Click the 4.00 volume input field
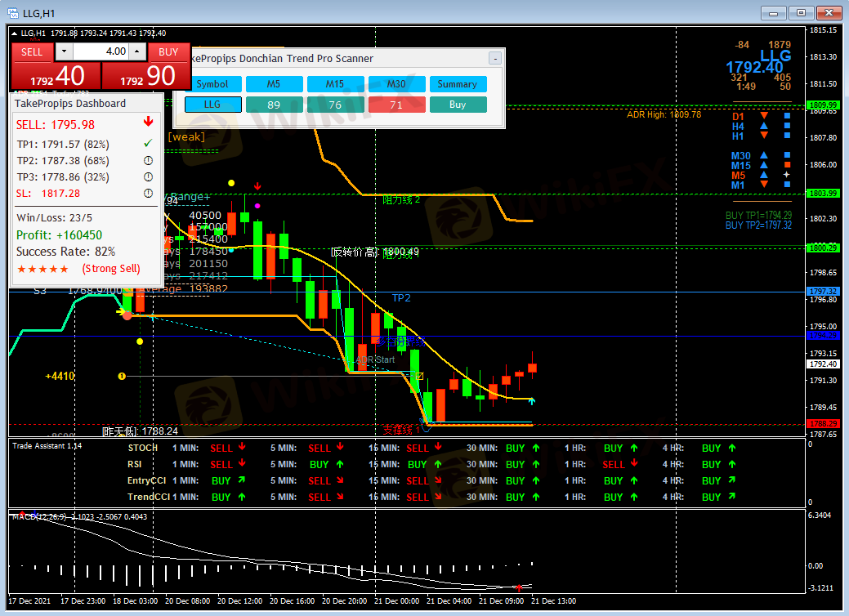This screenshot has width=849, height=616. [101, 51]
